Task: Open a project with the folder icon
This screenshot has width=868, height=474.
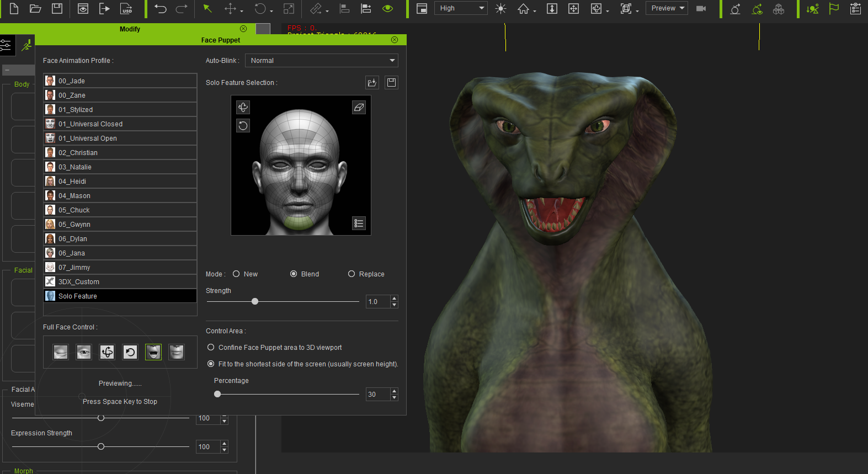Action: [35, 8]
